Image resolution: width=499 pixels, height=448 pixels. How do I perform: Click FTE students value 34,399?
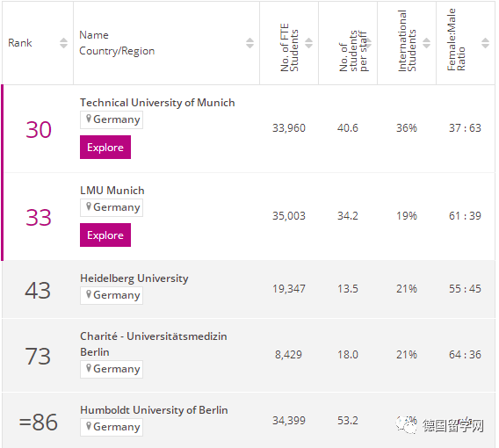[x=289, y=420]
